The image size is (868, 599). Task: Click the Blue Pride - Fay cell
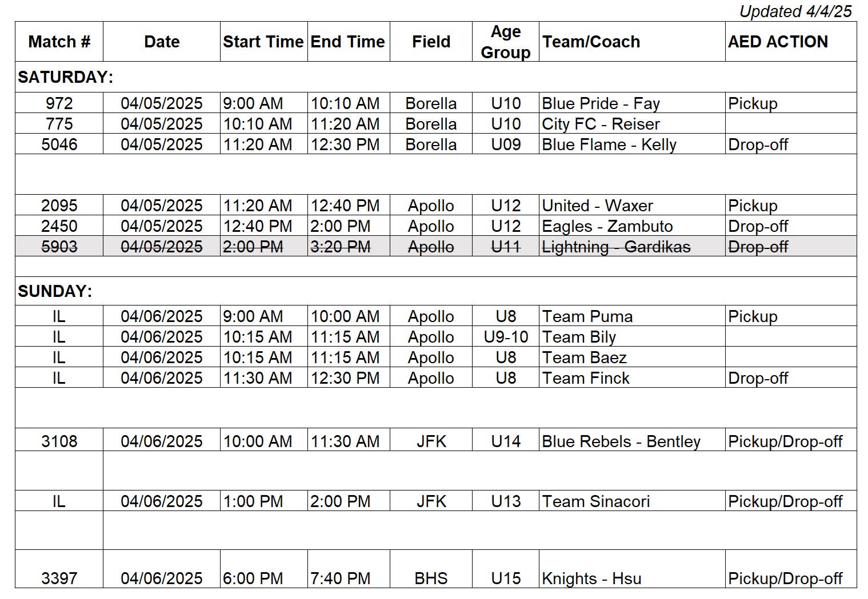(x=632, y=103)
